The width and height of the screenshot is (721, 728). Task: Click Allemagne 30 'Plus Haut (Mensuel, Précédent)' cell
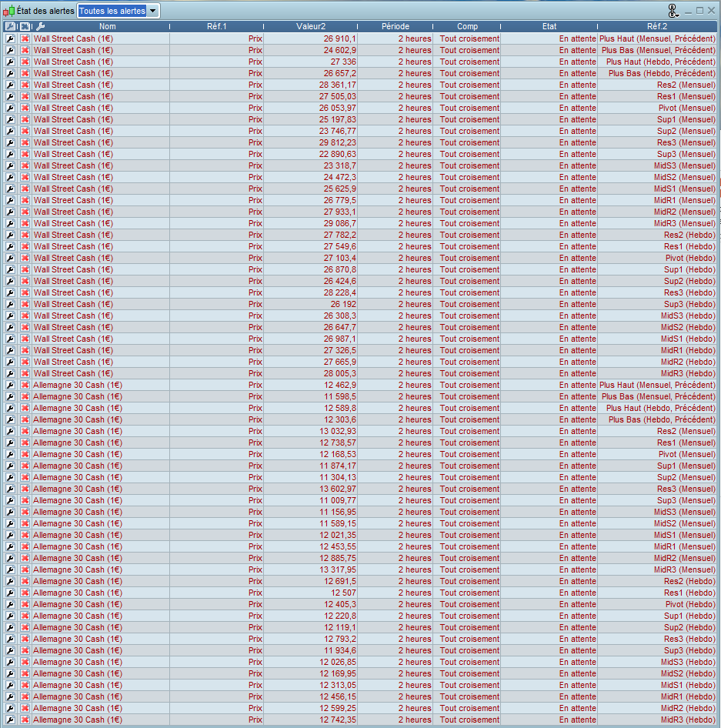pyautogui.click(x=657, y=385)
